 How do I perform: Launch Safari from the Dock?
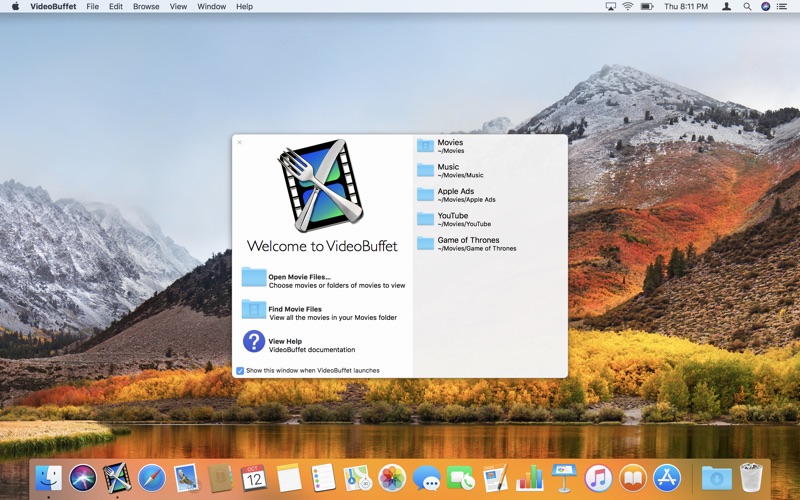click(152, 478)
